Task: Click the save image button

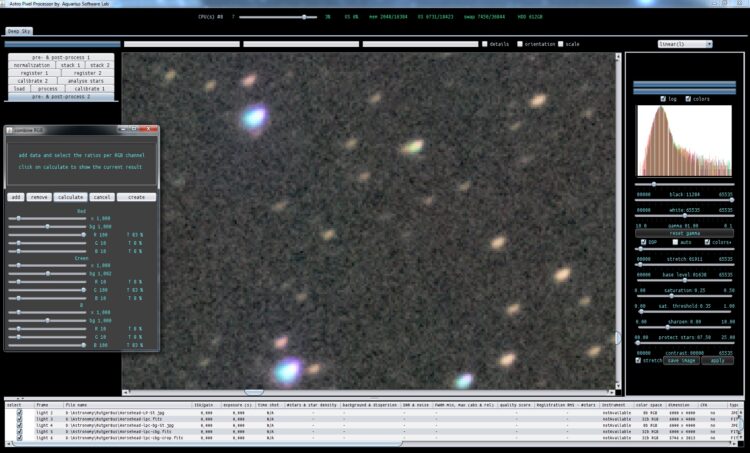Action: click(x=682, y=361)
